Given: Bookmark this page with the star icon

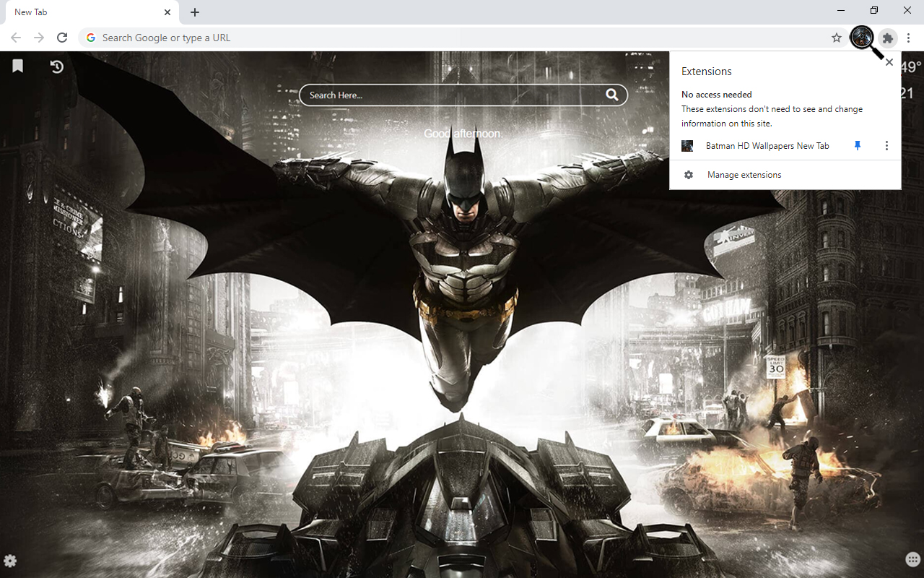Looking at the screenshot, I should tap(837, 38).
